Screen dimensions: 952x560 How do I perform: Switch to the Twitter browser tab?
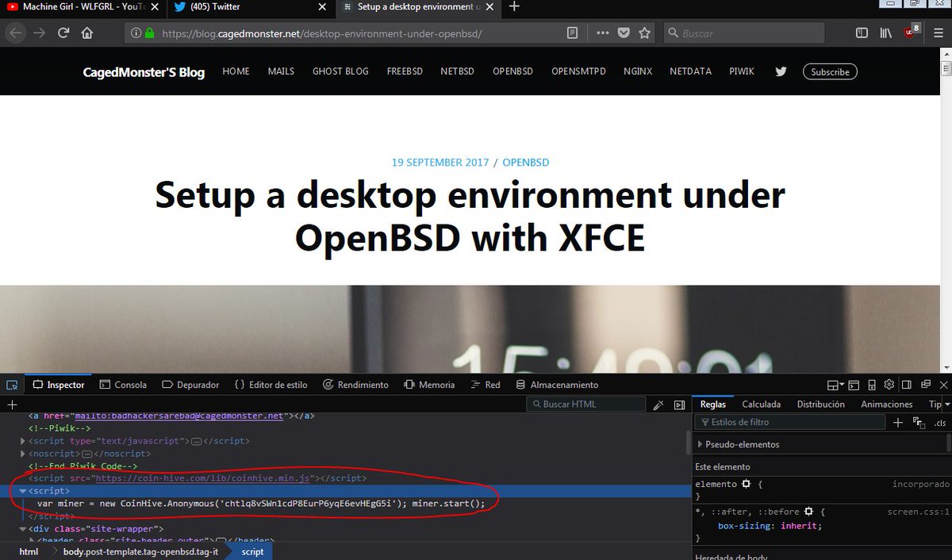click(x=250, y=7)
